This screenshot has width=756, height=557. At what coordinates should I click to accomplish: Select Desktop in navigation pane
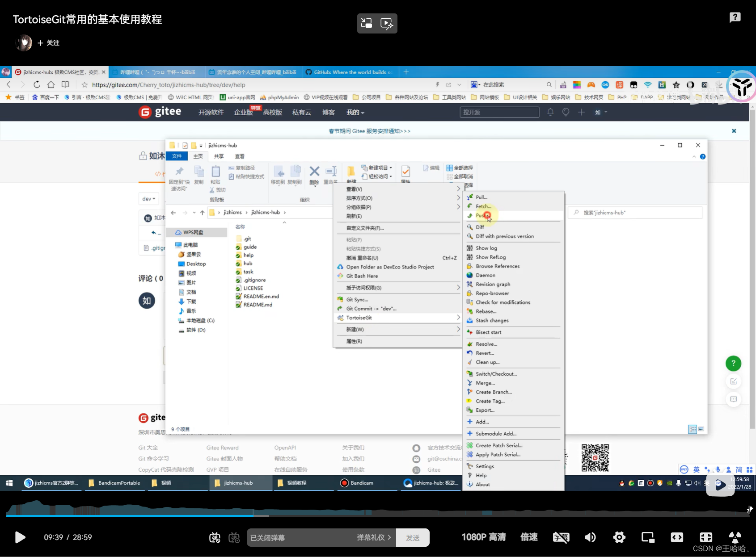[196, 264]
